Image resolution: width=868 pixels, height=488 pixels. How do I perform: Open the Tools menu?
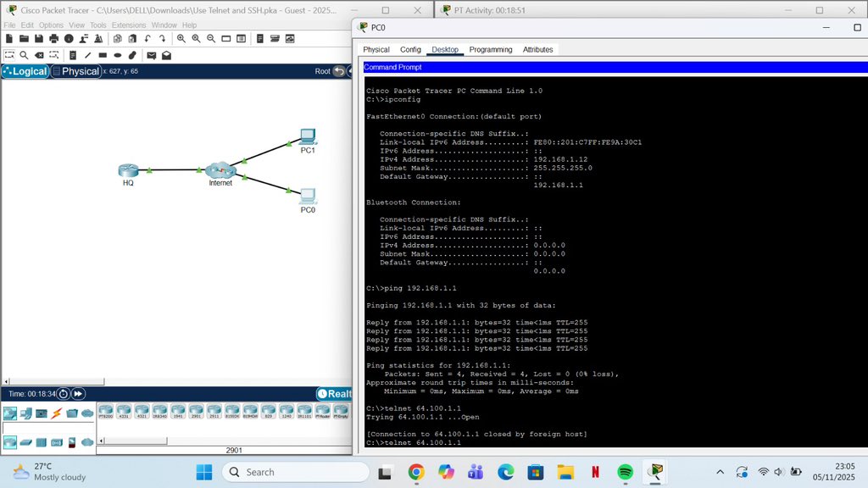click(98, 25)
